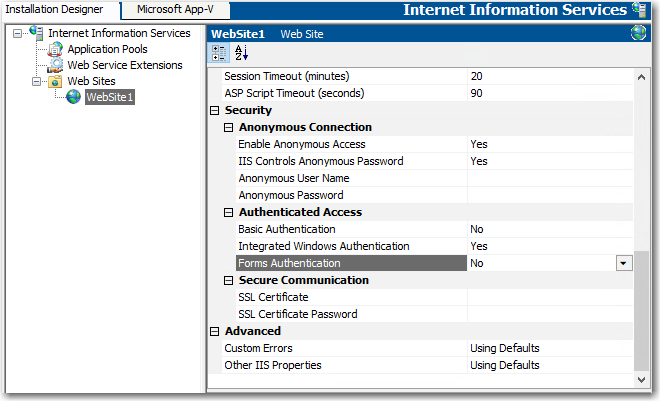Click the Internet Information Services root icon

(x=37, y=33)
